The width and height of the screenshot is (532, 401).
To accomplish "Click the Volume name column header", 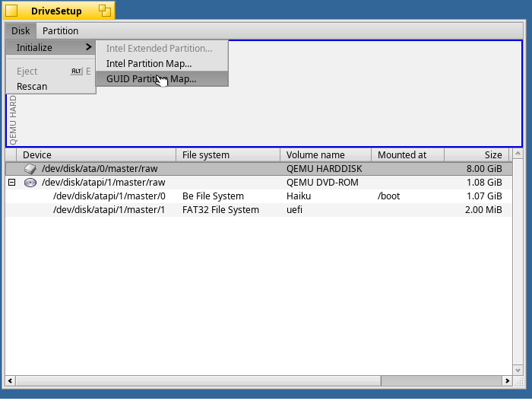I will 325,154.
